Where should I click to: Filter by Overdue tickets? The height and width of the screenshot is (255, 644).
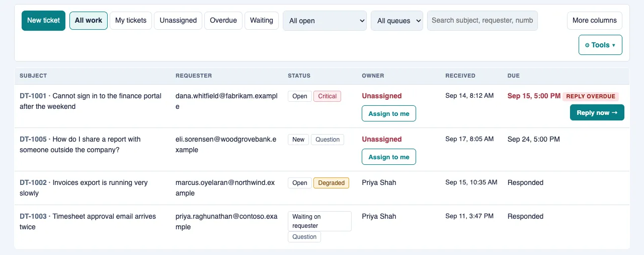223,21
